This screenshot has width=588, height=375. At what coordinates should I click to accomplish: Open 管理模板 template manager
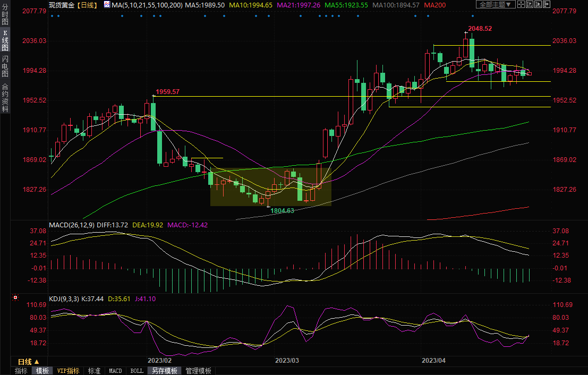click(x=198, y=371)
